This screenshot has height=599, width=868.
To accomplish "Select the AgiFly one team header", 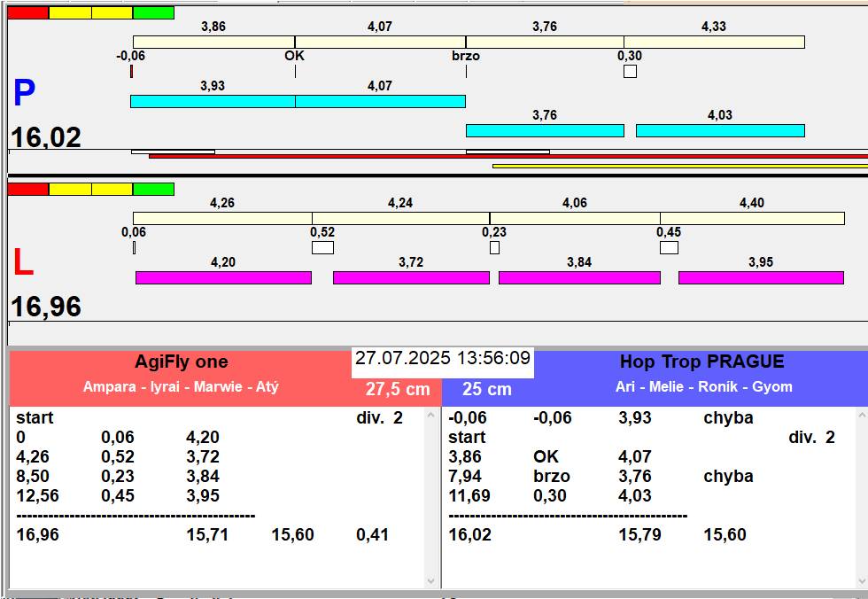I will [x=181, y=362].
